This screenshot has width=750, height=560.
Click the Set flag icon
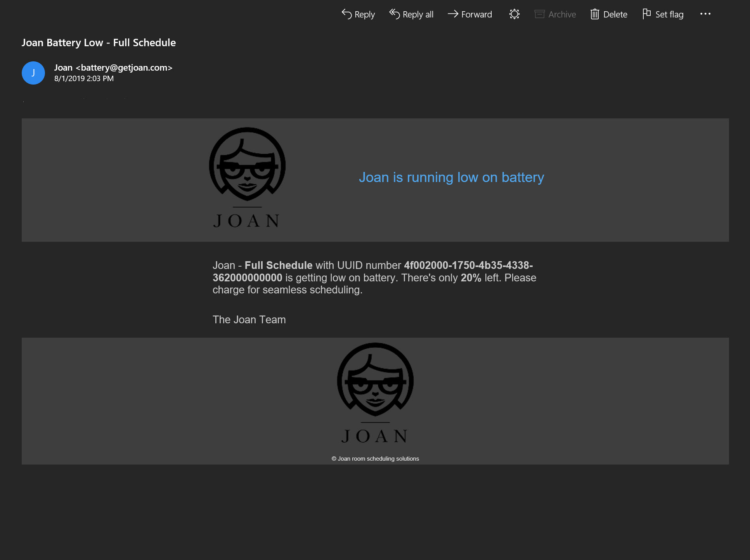click(646, 14)
